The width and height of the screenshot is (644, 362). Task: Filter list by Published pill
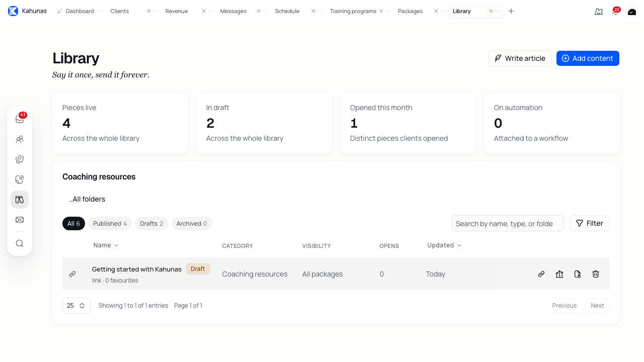[x=110, y=224]
